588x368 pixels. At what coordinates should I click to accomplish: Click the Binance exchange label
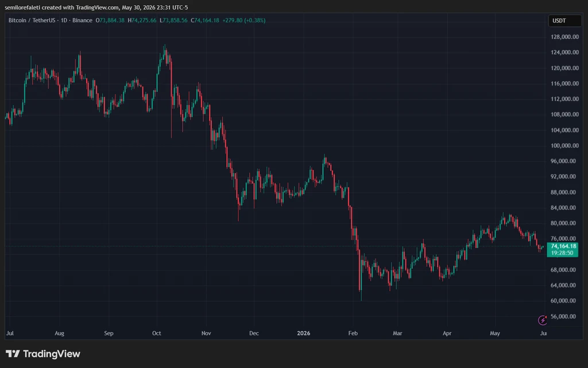82,20
